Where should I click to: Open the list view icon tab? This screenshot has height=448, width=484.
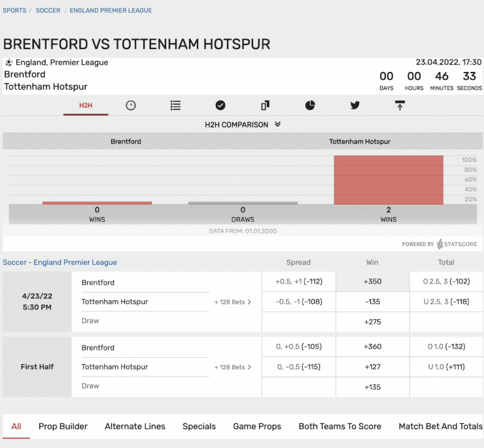[x=175, y=105]
